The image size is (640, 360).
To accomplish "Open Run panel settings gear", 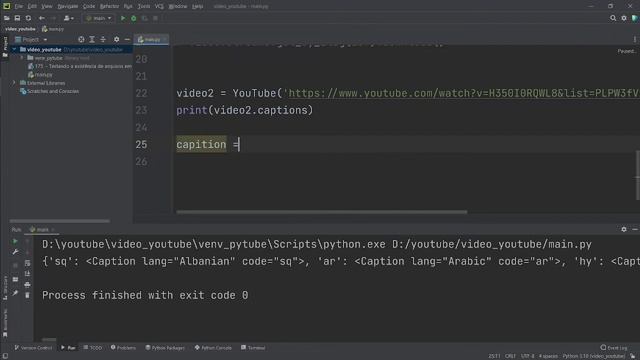I will pyautogui.click(x=624, y=229).
